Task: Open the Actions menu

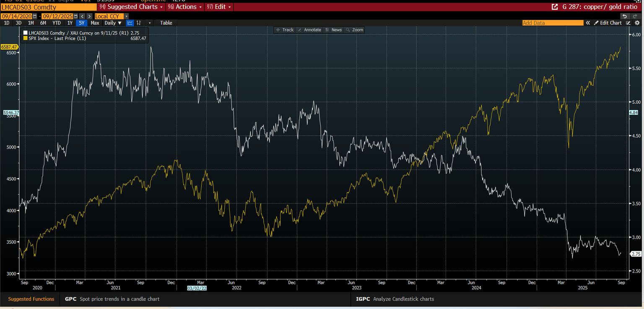Action: [x=184, y=7]
